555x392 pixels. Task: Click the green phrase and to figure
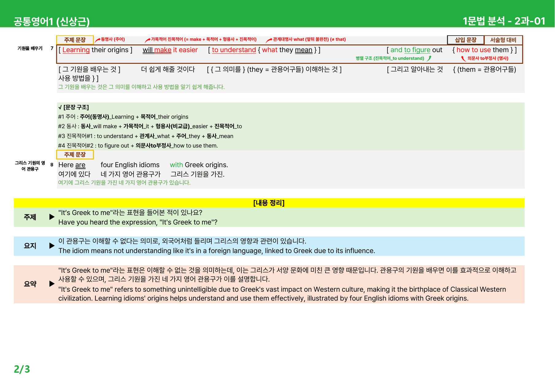410,50
